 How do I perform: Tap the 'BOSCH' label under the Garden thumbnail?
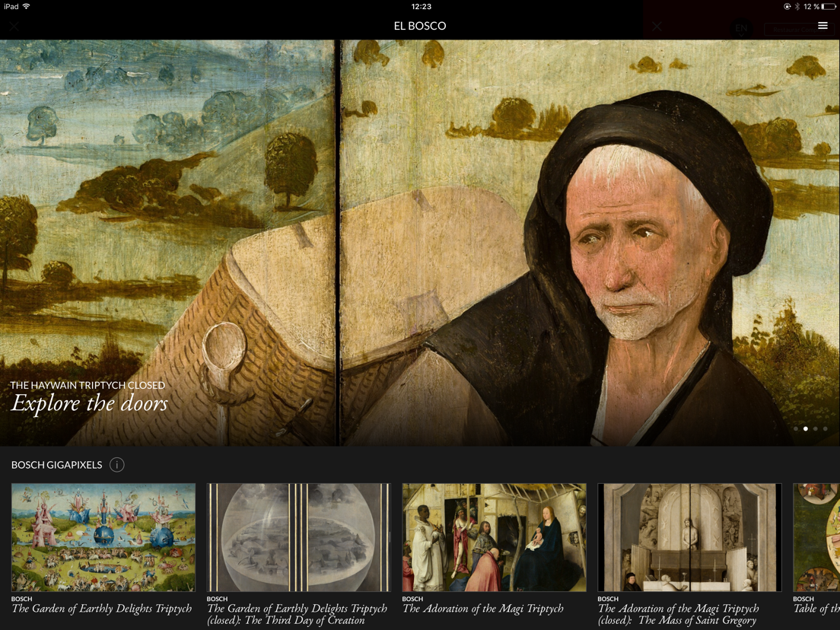(21, 599)
